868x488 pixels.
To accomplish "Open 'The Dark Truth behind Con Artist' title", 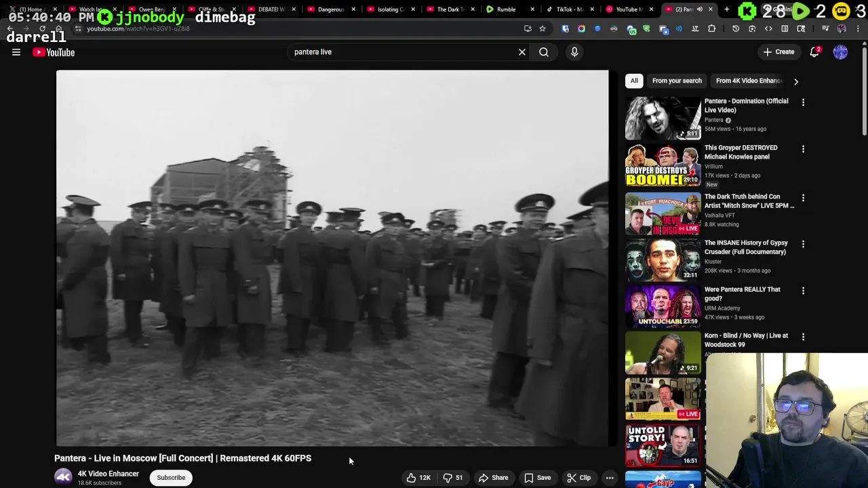I will [749, 201].
